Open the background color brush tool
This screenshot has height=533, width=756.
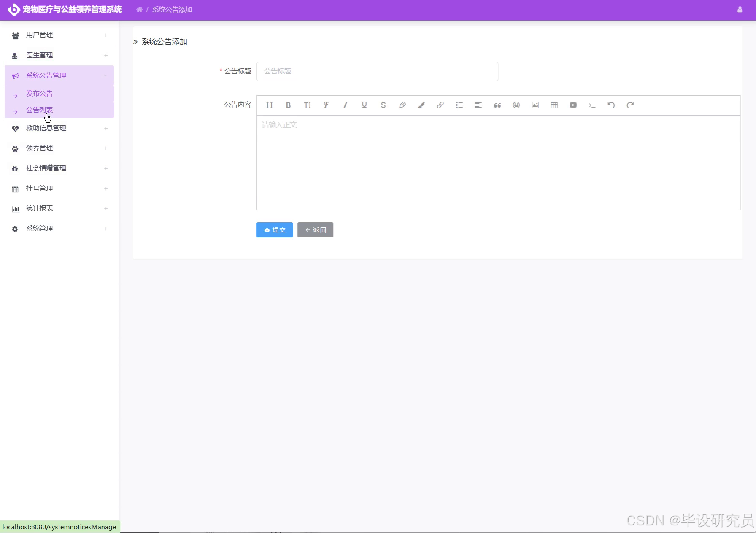tap(421, 105)
